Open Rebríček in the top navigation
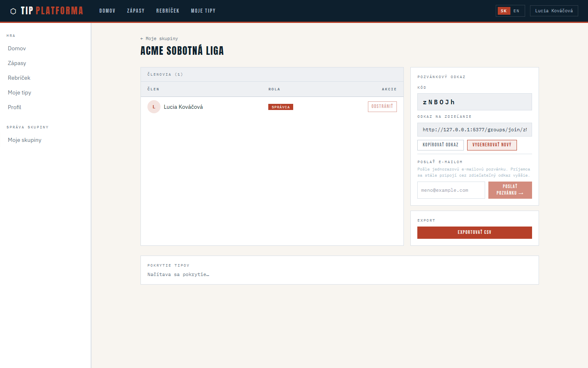 [168, 11]
